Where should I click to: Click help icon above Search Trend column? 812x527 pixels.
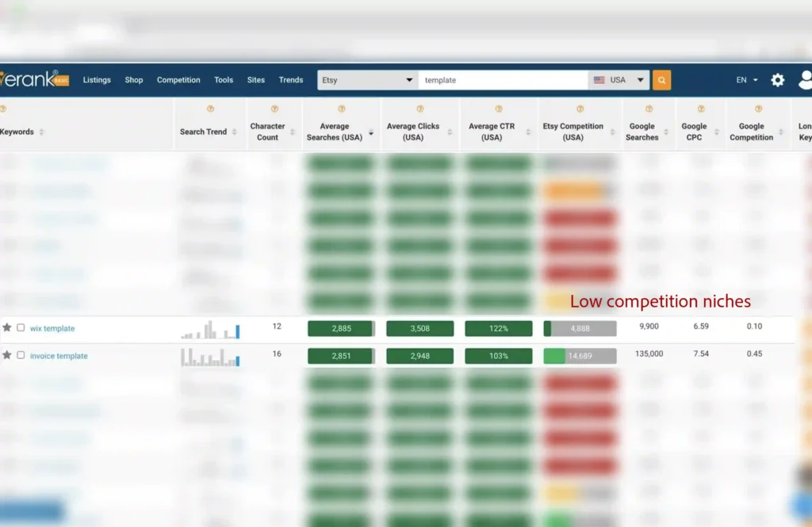pyautogui.click(x=209, y=109)
